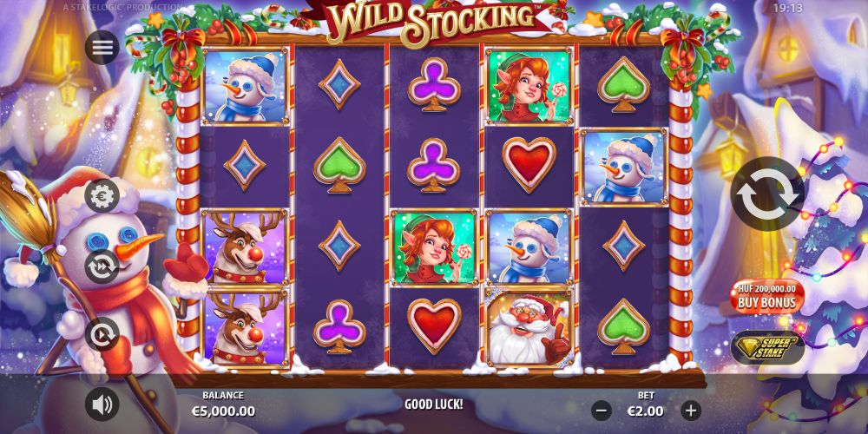868x434 pixels.
Task: Activate the Super Stake feature
Action: 766,347
